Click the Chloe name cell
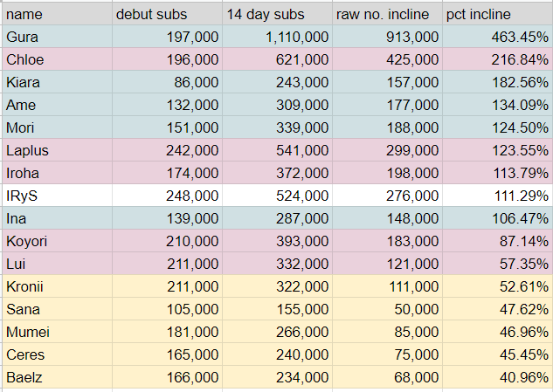The image size is (553, 392). pos(57,59)
